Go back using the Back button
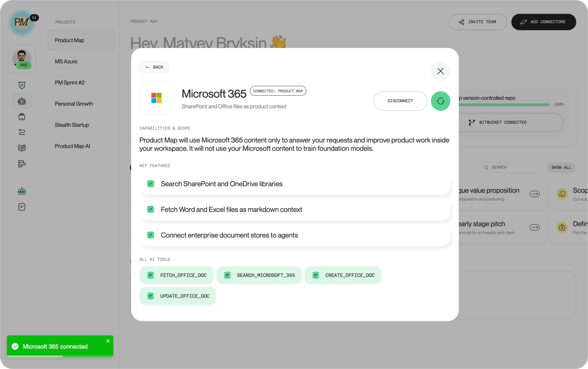 [x=154, y=67]
